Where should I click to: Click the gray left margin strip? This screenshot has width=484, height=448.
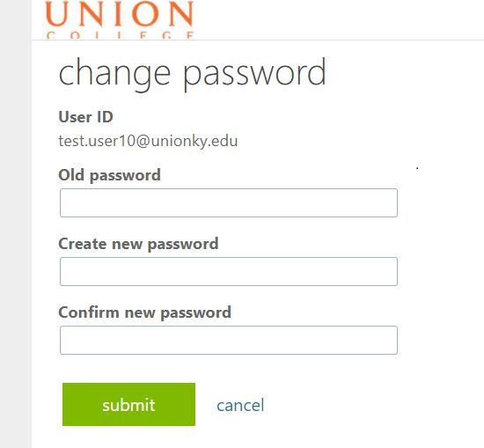click(x=16, y=224)
